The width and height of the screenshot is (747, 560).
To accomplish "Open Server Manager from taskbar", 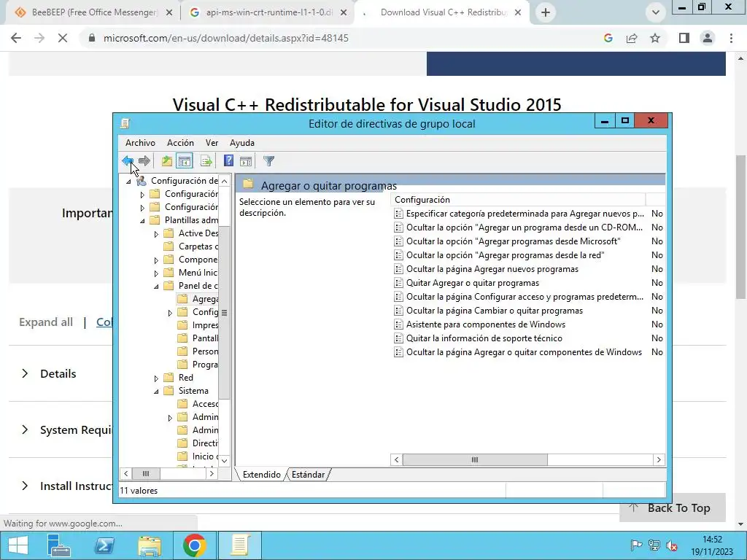I will coord(59,545).
